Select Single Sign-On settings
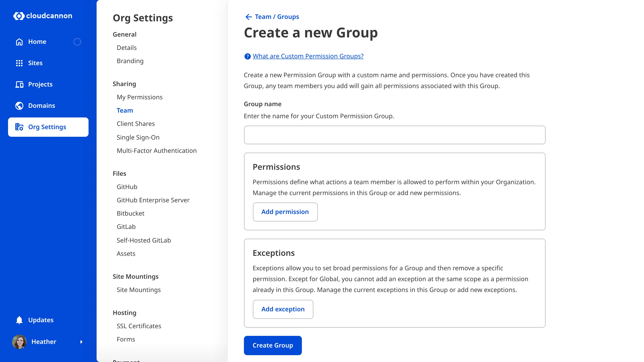This screenshot has height=362, width=644. coord(138,137)
